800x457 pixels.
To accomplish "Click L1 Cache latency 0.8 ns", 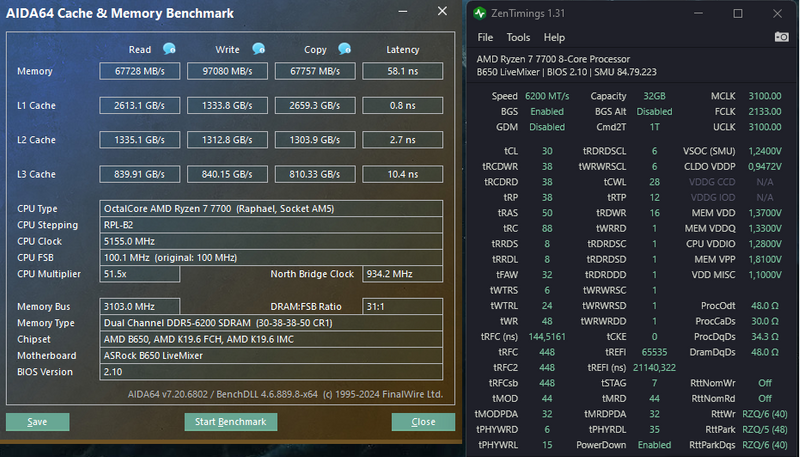I will 403,106.
